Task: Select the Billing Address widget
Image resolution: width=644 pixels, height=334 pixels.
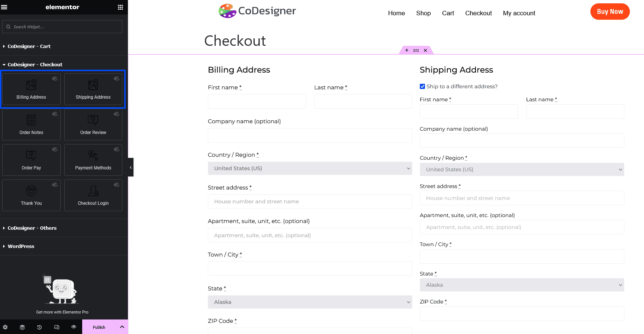Action: 31,89
